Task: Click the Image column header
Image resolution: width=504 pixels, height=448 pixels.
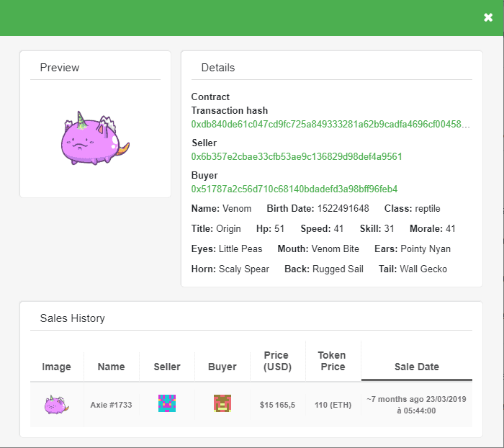Action: coord(56,367)
